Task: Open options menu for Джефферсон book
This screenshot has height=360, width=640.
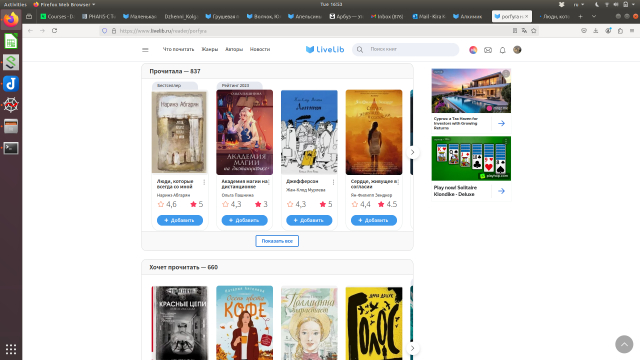Action: coord(333,182)
